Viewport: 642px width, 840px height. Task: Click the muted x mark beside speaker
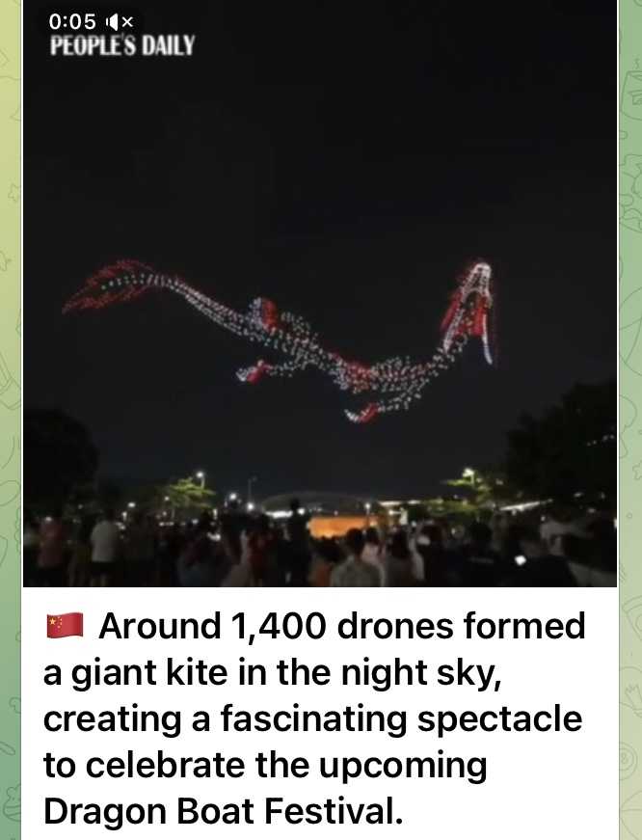coord(127,22)
